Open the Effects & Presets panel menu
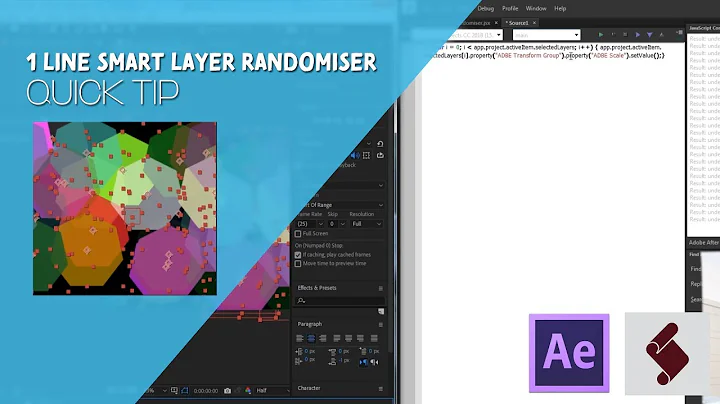 [380, 288]
